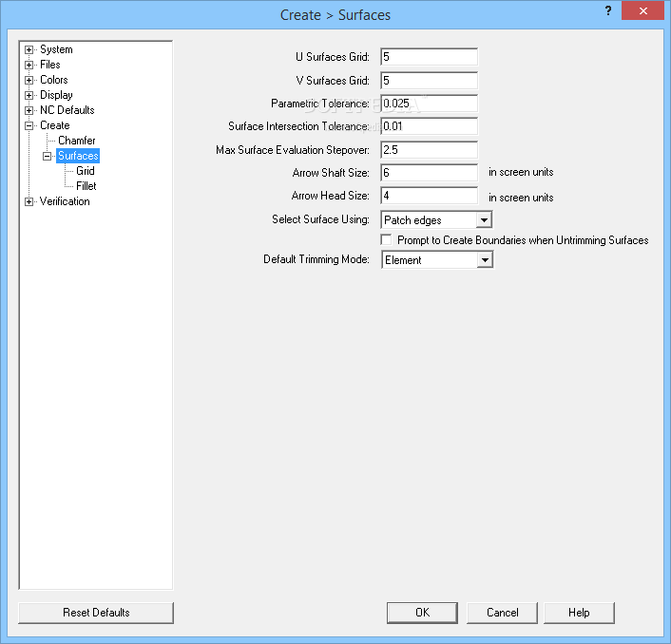Select Display in the settings tree
This screenshot has width=671, height=644.
(56, 95)
